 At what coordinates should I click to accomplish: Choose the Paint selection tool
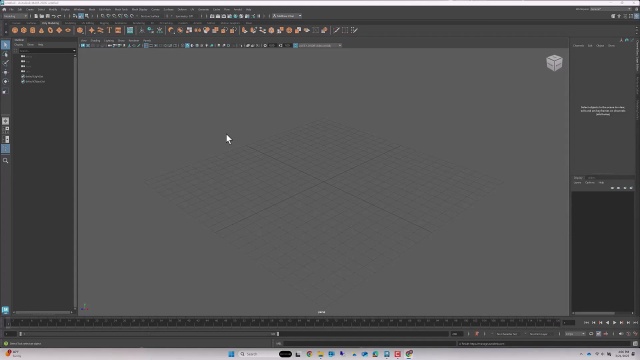6,63
